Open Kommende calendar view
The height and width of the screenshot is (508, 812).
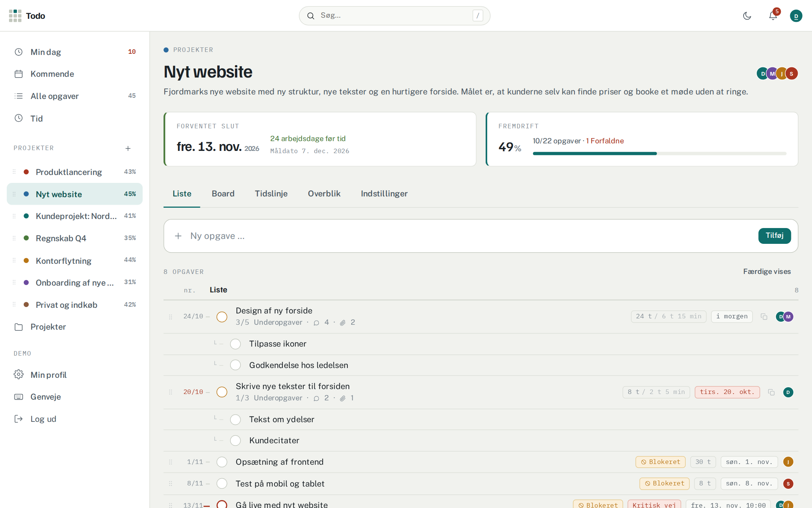pyautogui.click(x=74, y=74)
